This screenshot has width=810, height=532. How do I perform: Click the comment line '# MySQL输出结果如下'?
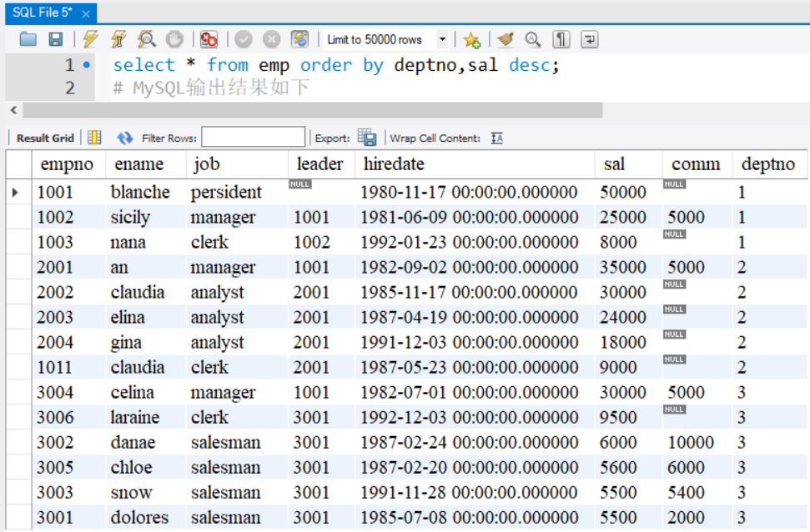coord(211,88)
